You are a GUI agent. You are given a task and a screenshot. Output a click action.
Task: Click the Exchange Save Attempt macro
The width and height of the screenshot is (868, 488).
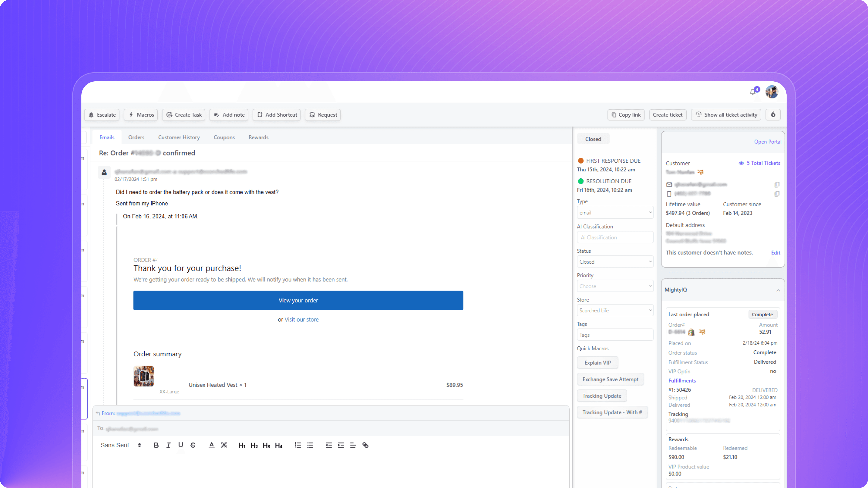(x=610, y=379)
